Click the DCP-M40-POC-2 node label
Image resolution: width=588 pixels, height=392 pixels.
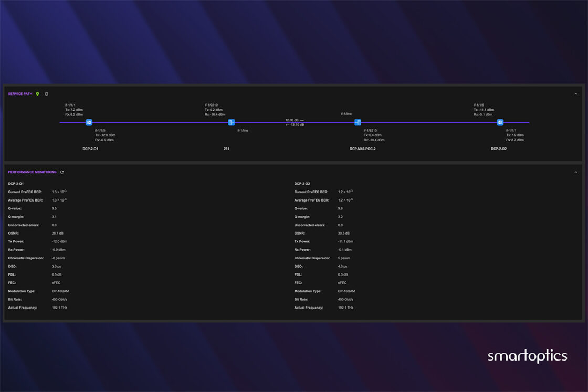click(362, 149)
